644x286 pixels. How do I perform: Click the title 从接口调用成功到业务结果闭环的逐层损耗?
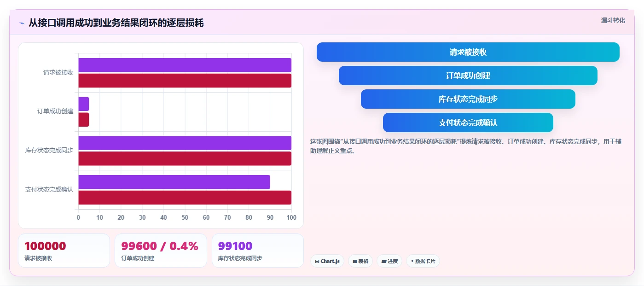[x=116, y=23]
